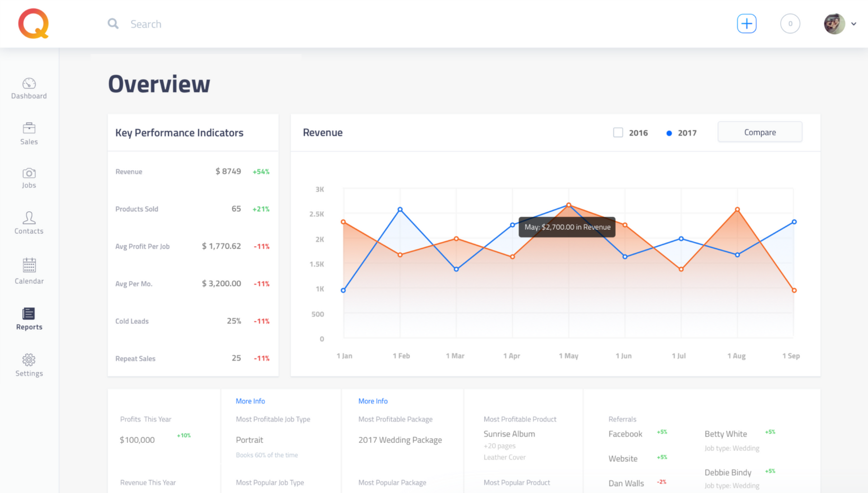The width and height of the screenshot is (868, 493).
Task: Click the Compare button
Action: [x=759, y=132]
